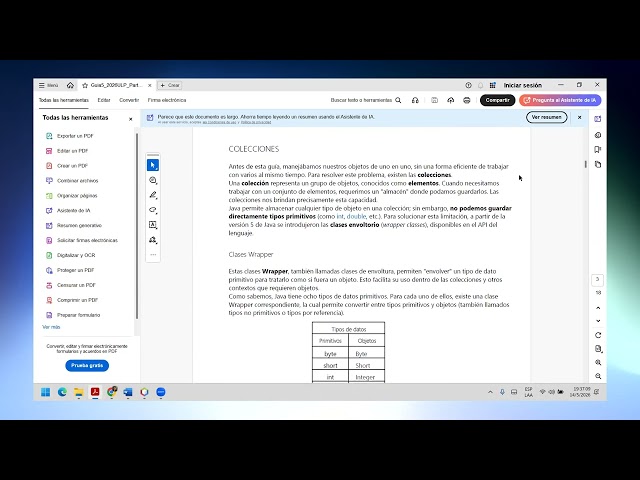Open File Explorer from taskbar

78,392
